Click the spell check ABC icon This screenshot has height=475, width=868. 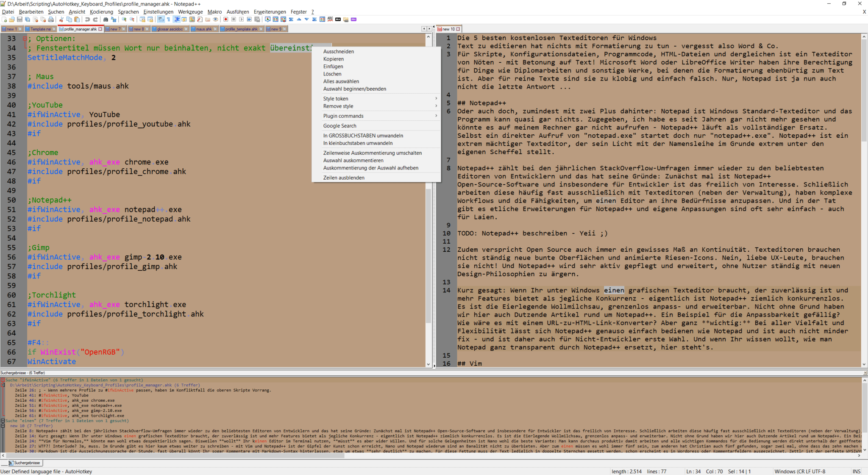tap(330, 19)
